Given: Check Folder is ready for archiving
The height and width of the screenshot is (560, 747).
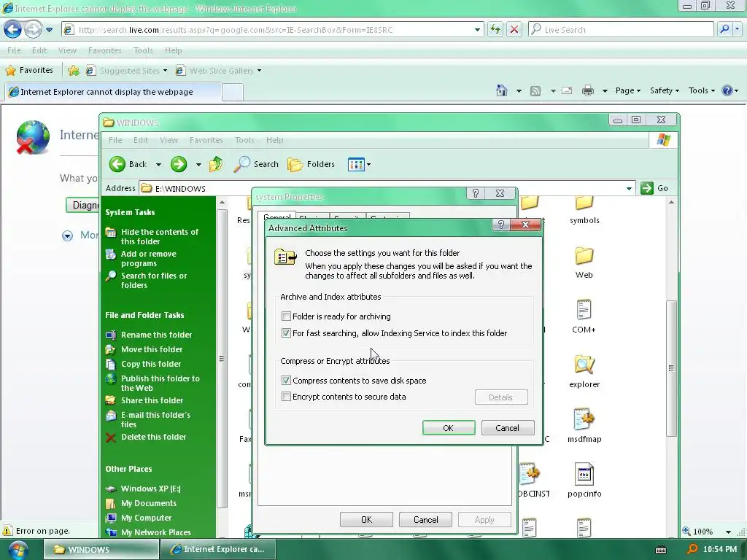Looking at the screenshot, I should click(286, 316).
